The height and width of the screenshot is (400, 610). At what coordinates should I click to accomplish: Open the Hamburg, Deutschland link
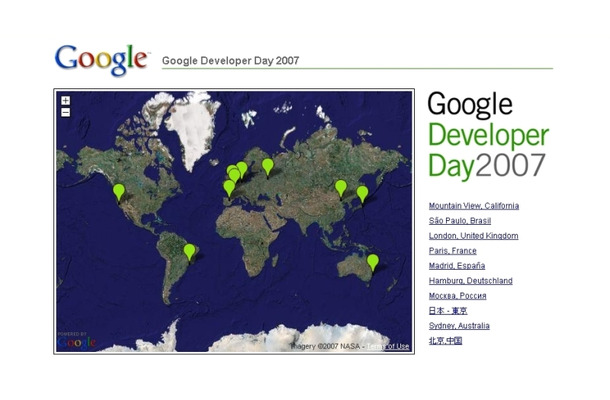pos(470,281)
